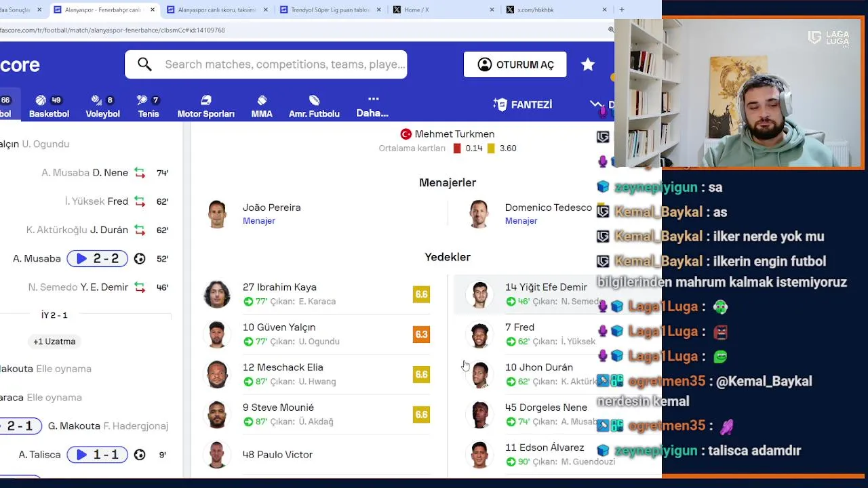Click the +1 Uzatma added time label
This screenshot has height=488, width=868.
coord(54,342)
